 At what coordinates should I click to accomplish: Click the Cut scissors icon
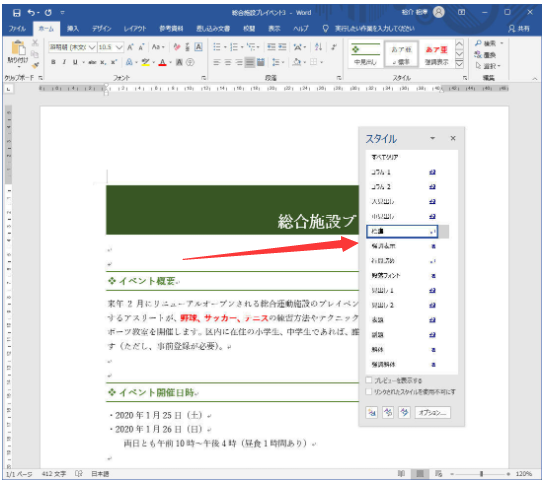(x=35, y=43)
